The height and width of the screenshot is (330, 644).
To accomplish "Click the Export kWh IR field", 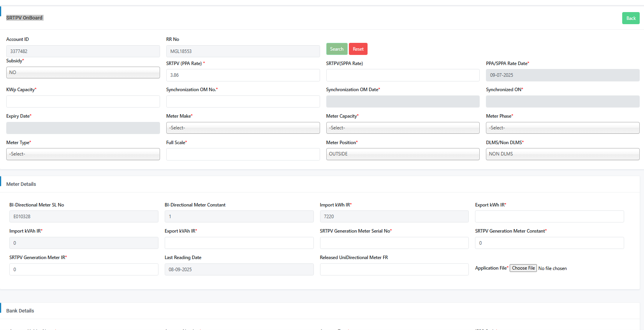I will pos(549,217).
